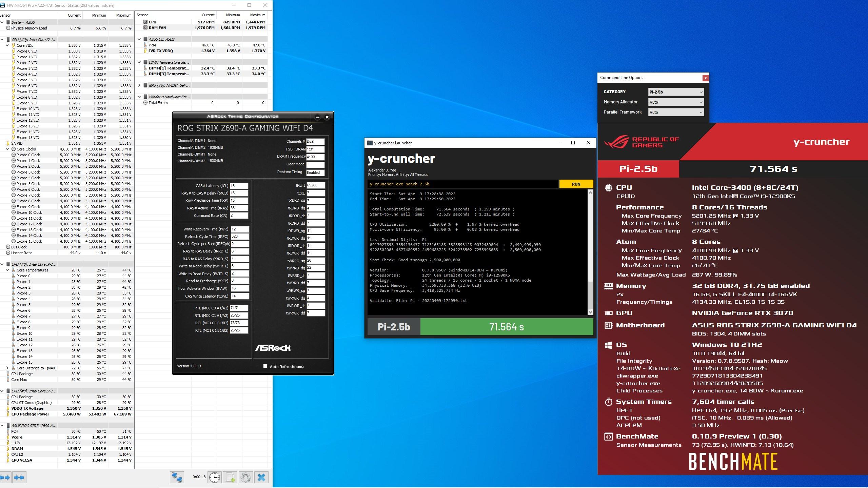
Task: Click HWiNFO logging sheet-with-plus button
Action: (230, 477)
